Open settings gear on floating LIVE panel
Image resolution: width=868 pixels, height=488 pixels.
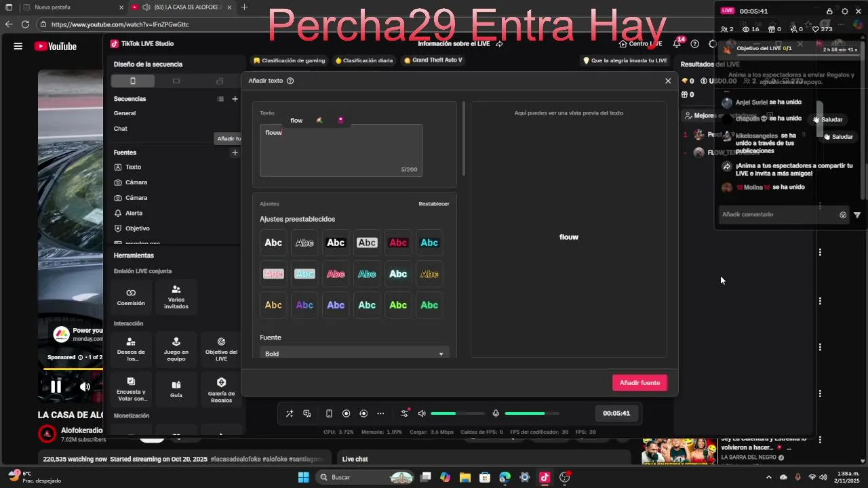click(844, 11)
